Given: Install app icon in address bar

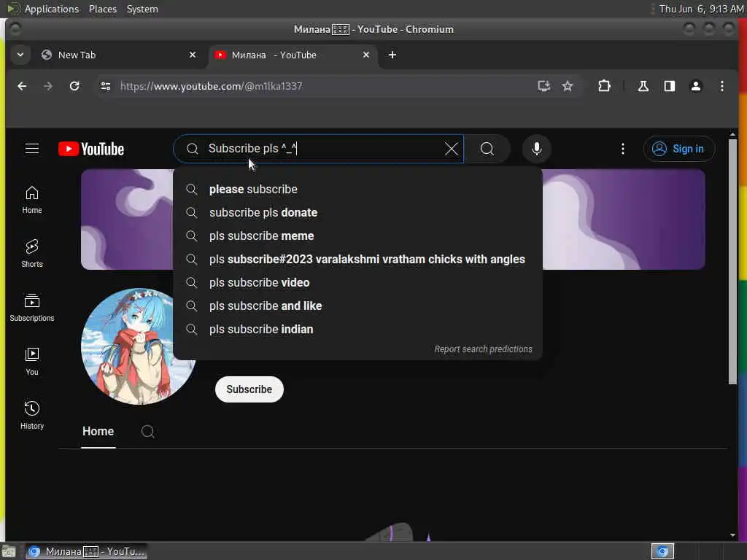Looking at the screenshot, I should (x=543, y=86).
